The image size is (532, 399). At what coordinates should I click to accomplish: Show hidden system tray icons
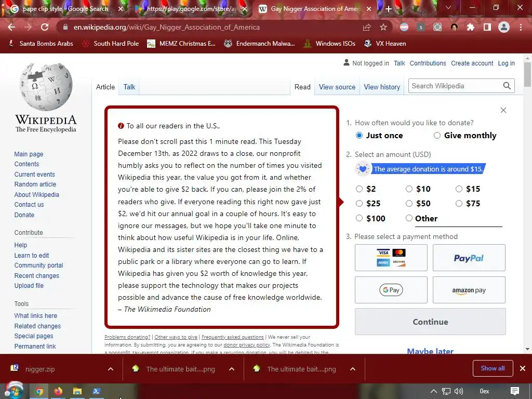433,391
